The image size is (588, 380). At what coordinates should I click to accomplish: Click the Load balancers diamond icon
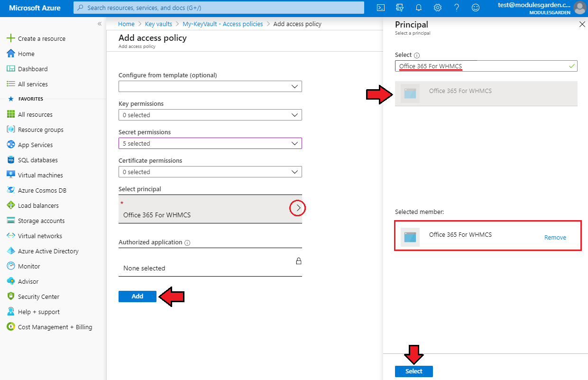(11, 205)
